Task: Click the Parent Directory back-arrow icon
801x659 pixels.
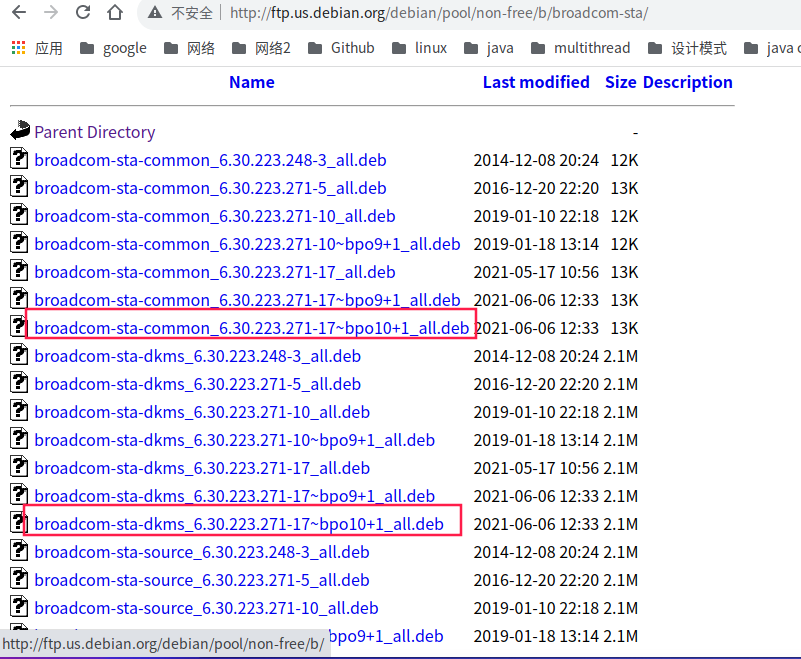Action: tap(20, 131)
